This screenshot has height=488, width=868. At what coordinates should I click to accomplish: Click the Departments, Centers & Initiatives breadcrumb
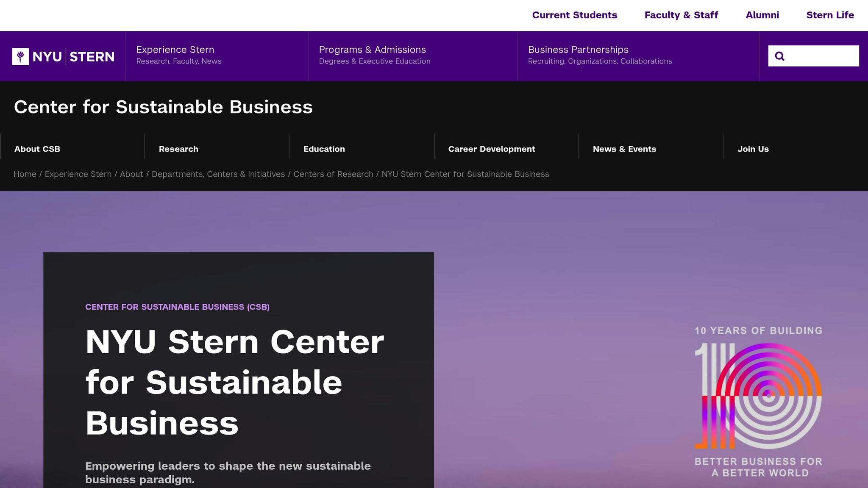218,174
